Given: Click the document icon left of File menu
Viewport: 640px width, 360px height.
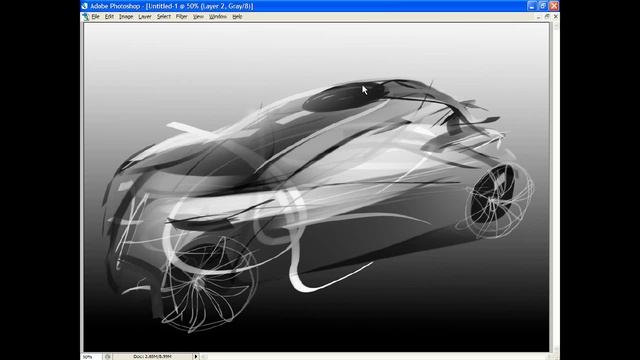Looking at the screenshot, I should (85, 17).
